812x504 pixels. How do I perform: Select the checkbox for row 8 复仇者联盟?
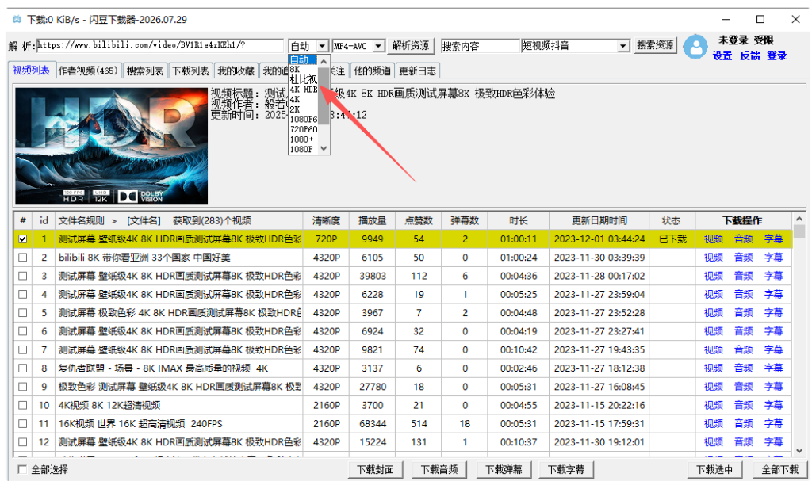point(23,368)
